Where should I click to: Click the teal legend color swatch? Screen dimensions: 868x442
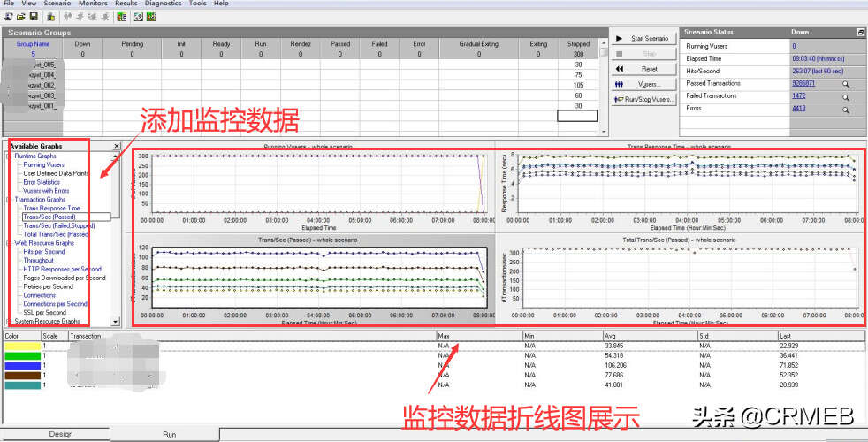[x=23, y=385]
